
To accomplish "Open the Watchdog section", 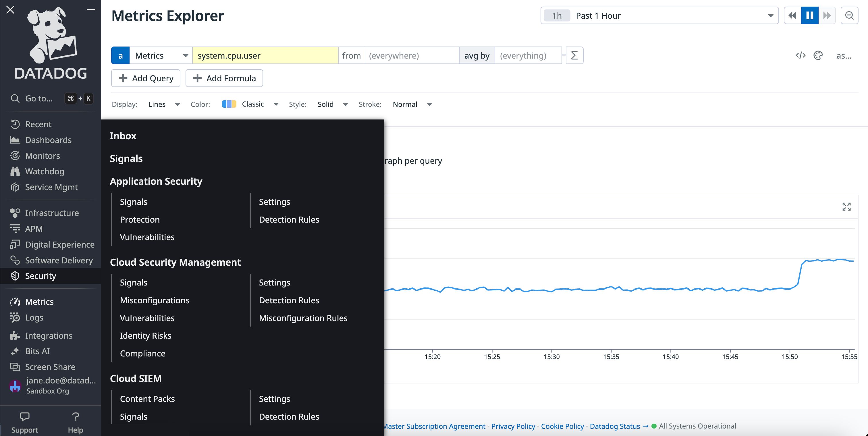I will (x=45, y=171).
